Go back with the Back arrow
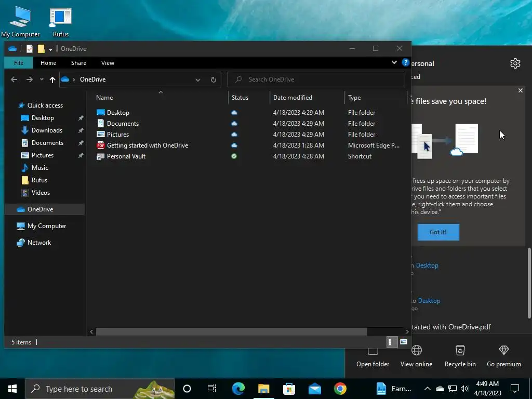Screen dimensions: 532x399 point(14,79)
